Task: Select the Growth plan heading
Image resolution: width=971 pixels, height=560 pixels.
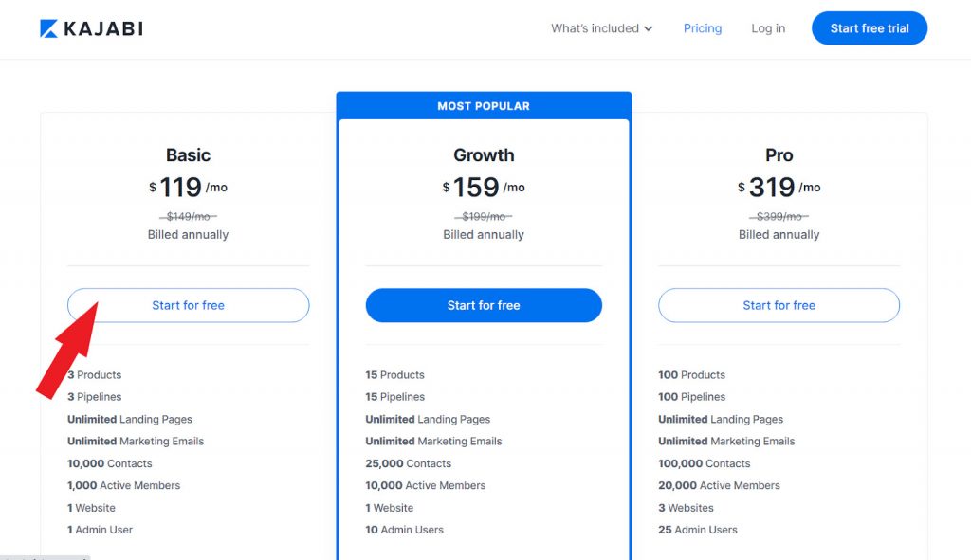Action: coord(484,154)
